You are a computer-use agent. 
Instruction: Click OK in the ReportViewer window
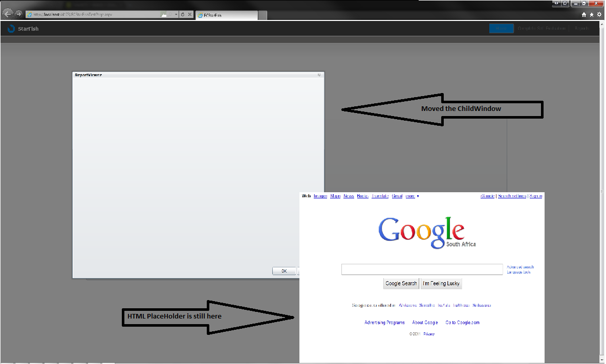(284, 271)
